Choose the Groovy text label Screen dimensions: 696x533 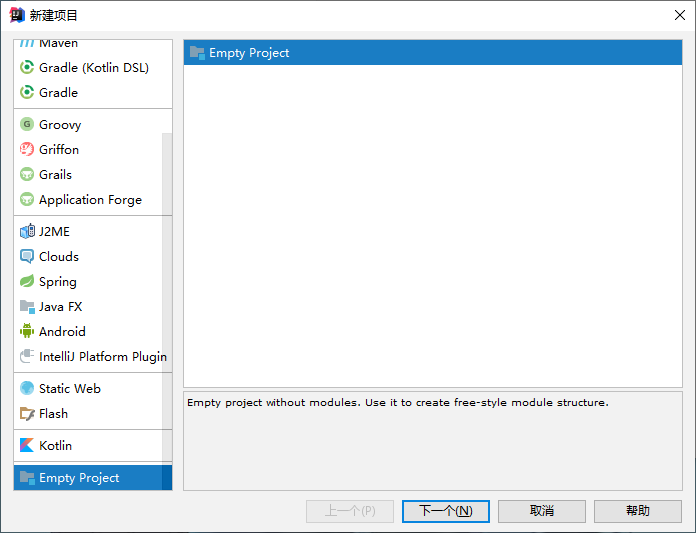click(60, 125)
